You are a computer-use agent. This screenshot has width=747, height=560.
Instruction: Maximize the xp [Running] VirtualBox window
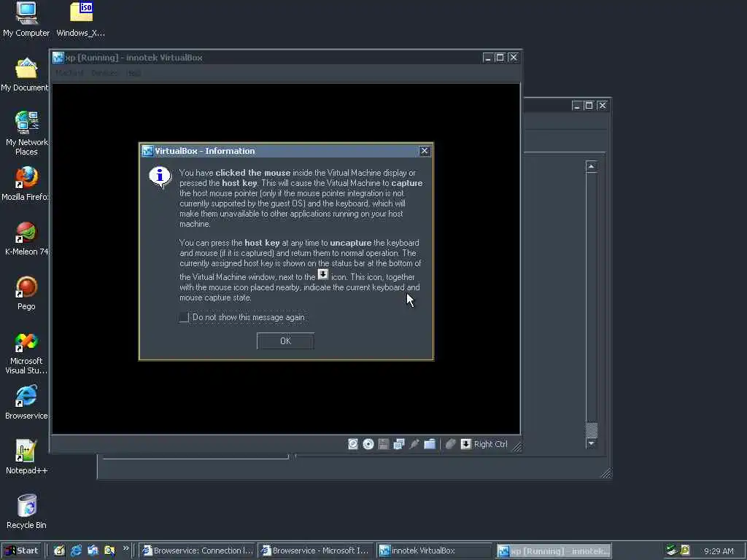tap(500, 58)
